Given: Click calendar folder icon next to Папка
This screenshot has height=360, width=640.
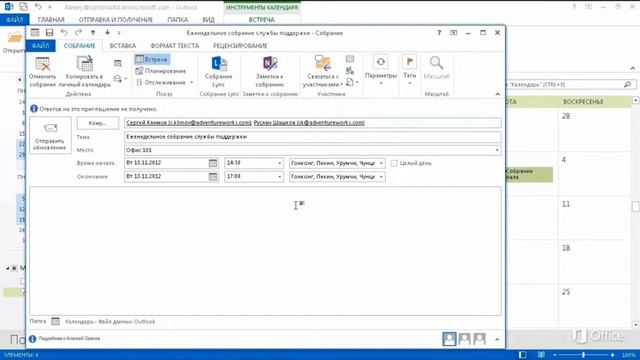Looking at the screenshot, I should click(56, 321).
